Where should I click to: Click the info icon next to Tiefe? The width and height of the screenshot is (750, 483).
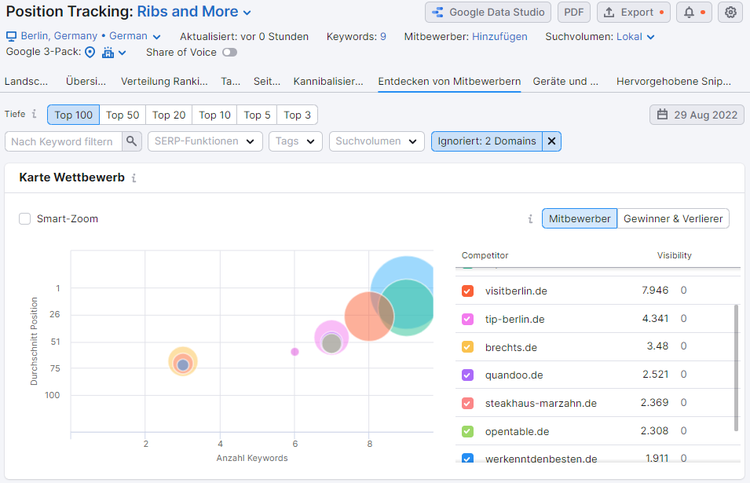tap(34, 114)
